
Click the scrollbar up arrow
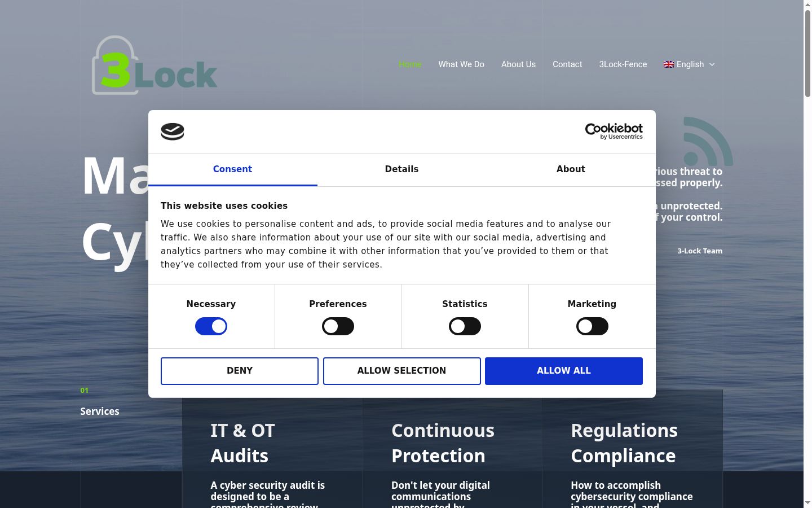[x=807, y=5]
